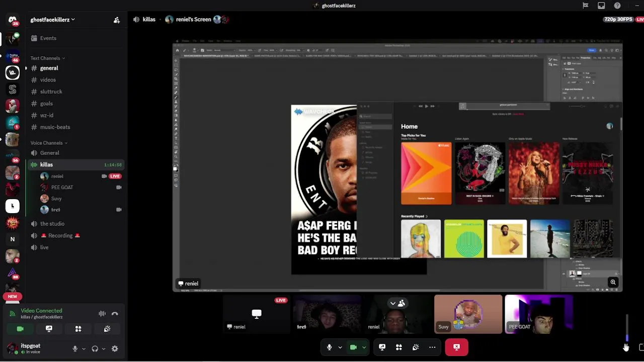
Task: Collapse the Voice Channels category
Action: pos(49,143)
